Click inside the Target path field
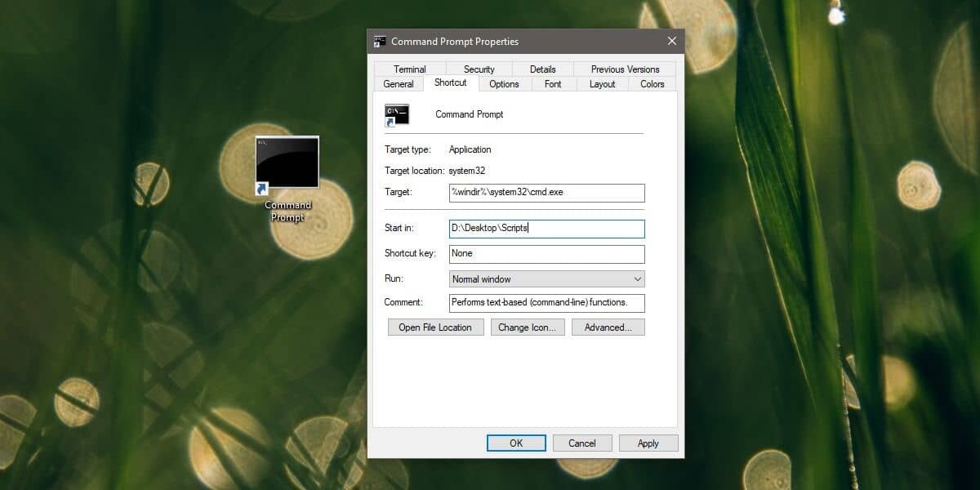This screenshot has width=980, height=490. [x=546, y=193]
